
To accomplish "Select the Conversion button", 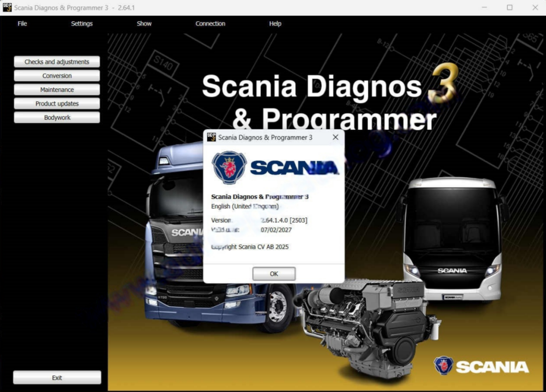I will (57, 76).
